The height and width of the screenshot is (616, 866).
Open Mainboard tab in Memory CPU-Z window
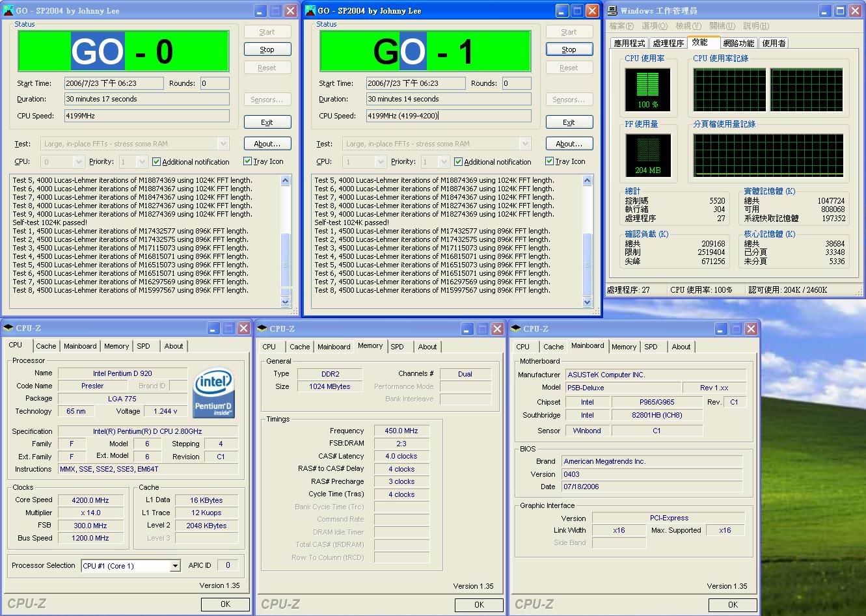334,347
